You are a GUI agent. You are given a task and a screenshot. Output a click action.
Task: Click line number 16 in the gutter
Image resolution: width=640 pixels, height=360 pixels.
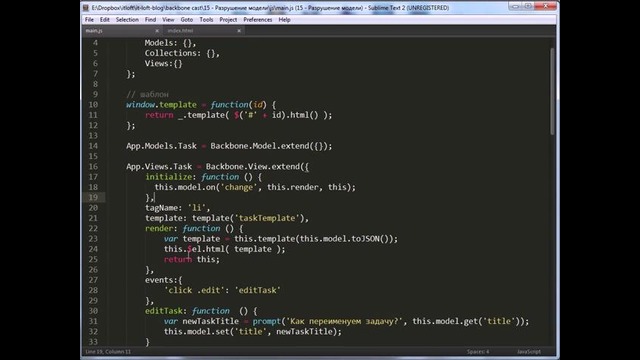pos(93,167)
